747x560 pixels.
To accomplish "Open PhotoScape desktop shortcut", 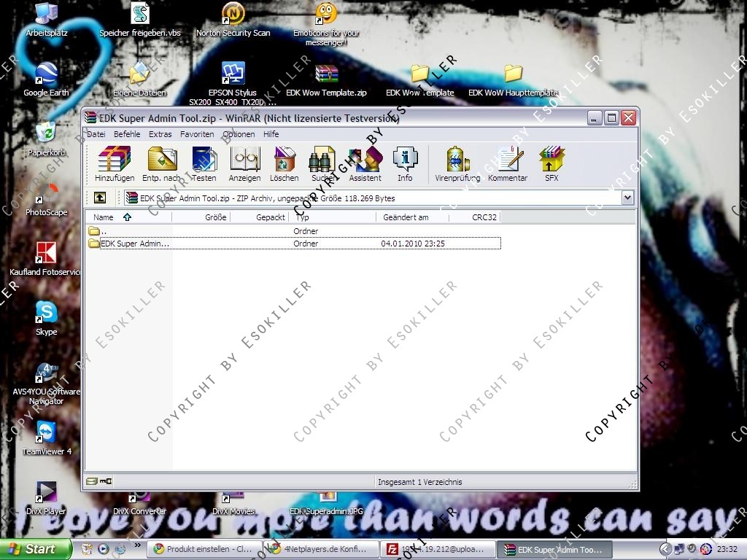I will [x=46, y=199].
